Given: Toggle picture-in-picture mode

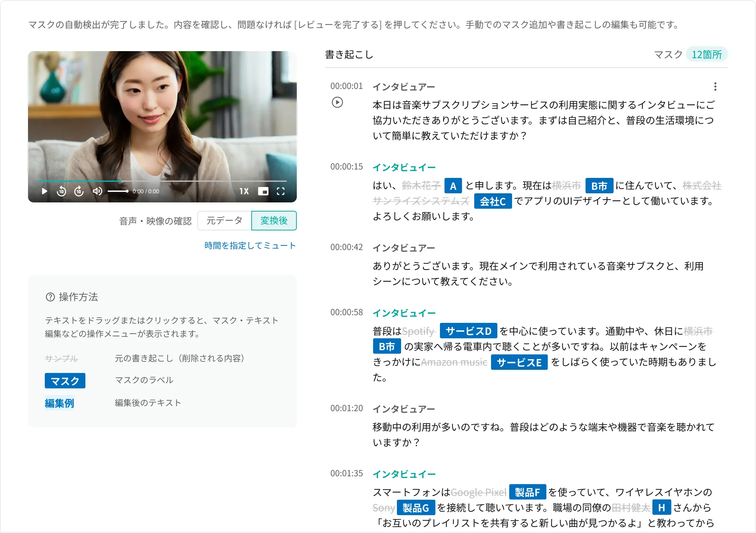Looking at the screenshot, I should 263,191.
